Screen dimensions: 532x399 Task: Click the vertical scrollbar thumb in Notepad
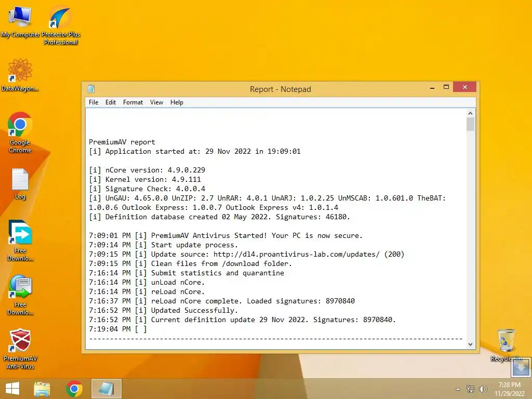pos(470,125)
